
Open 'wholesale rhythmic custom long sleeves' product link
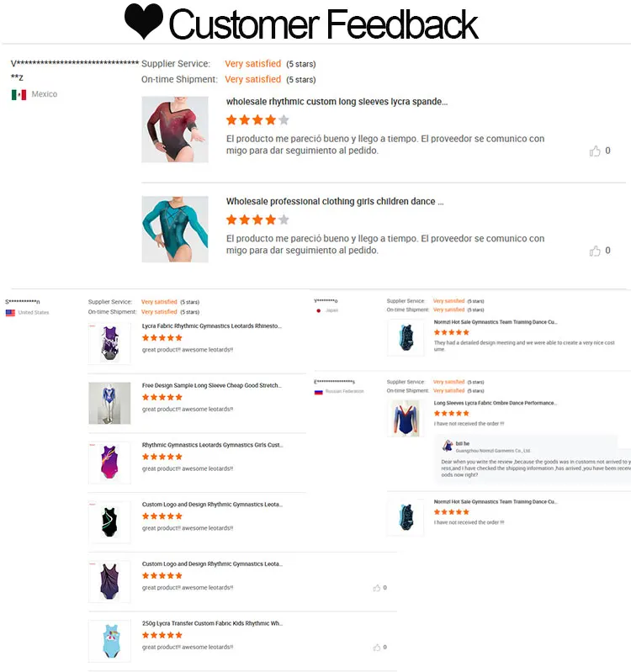point(337,102)
